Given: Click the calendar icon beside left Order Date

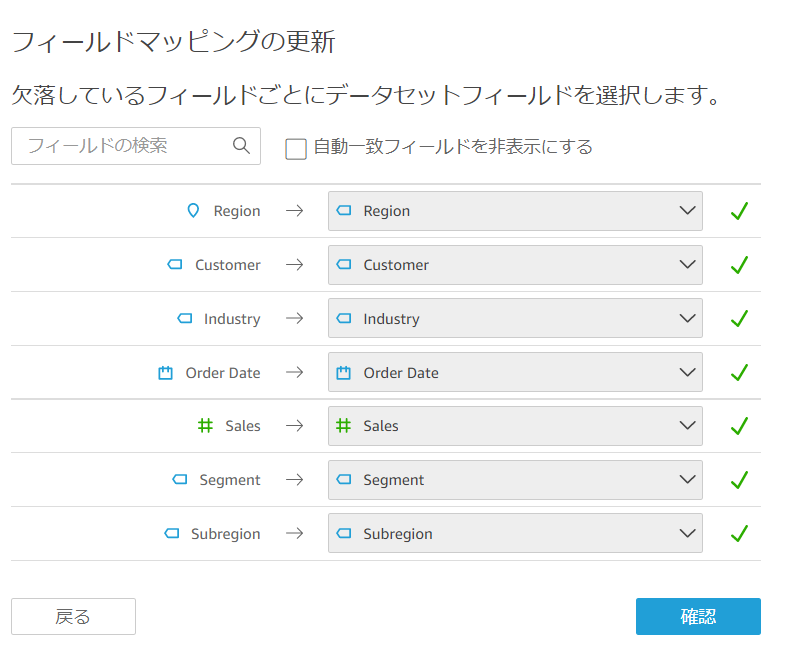Looking at the screenshot, I should pyautogui.click(x=166, y=373).
